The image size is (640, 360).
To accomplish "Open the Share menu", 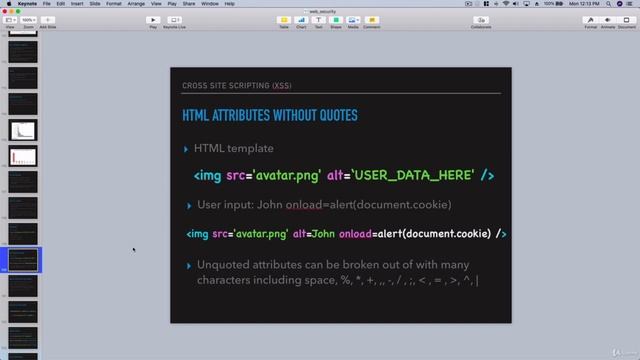I will (189, 4).
